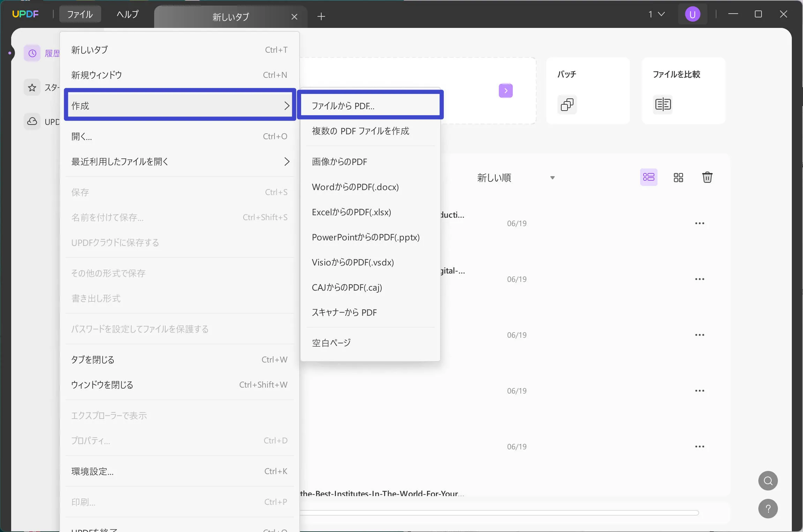803x532 pixels.
Task: Choose ウィンドウを閉じる menu entry
Action: [x=180, y=385]
